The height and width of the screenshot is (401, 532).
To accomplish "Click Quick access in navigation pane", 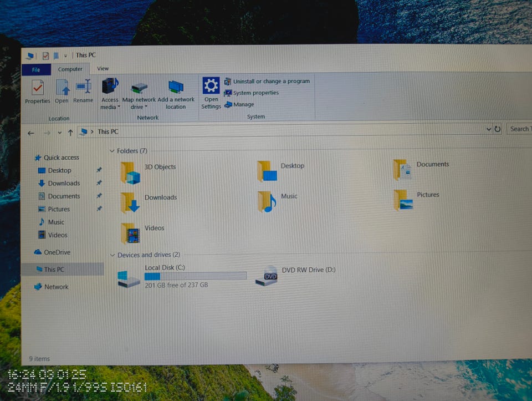I will pos(57,158).
